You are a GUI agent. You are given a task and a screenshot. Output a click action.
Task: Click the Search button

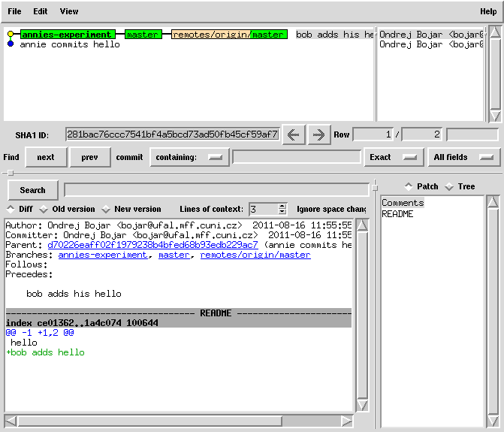pos(32,190)
